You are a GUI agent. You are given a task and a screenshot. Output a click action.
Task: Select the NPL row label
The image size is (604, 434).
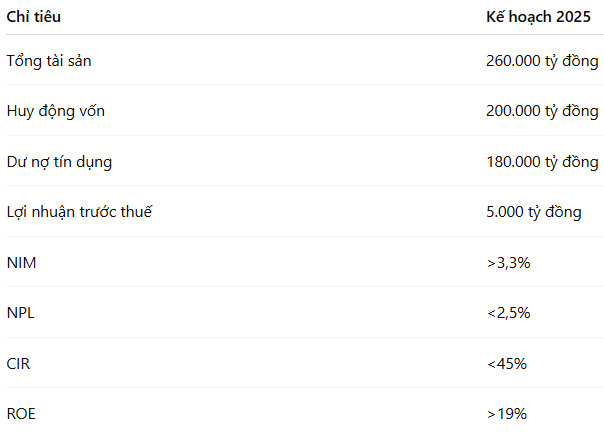pos(21,313)
